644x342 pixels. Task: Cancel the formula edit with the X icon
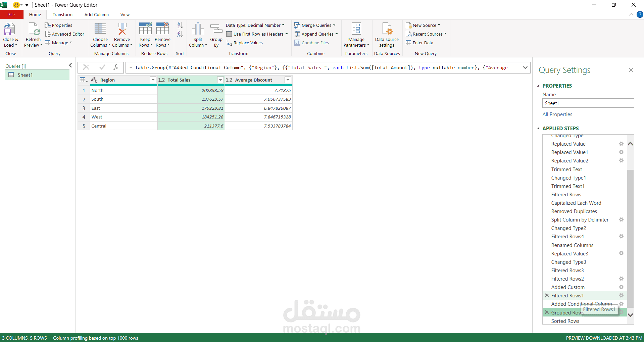pyautogui.click(x=86, y=67)
